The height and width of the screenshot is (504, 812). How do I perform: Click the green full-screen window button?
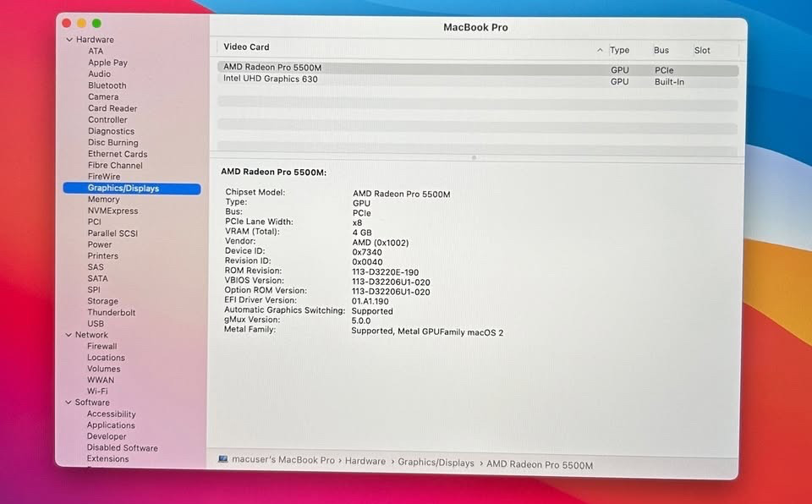coord(96,23)
